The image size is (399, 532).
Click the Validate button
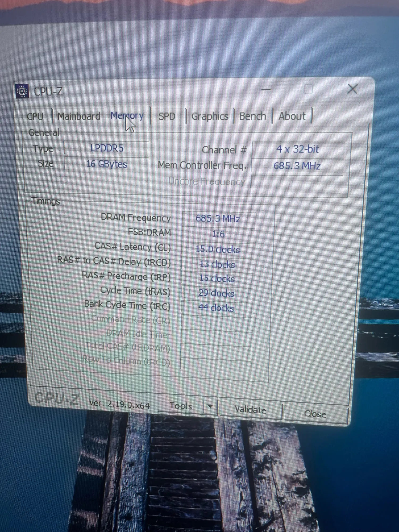pos(250,410)
